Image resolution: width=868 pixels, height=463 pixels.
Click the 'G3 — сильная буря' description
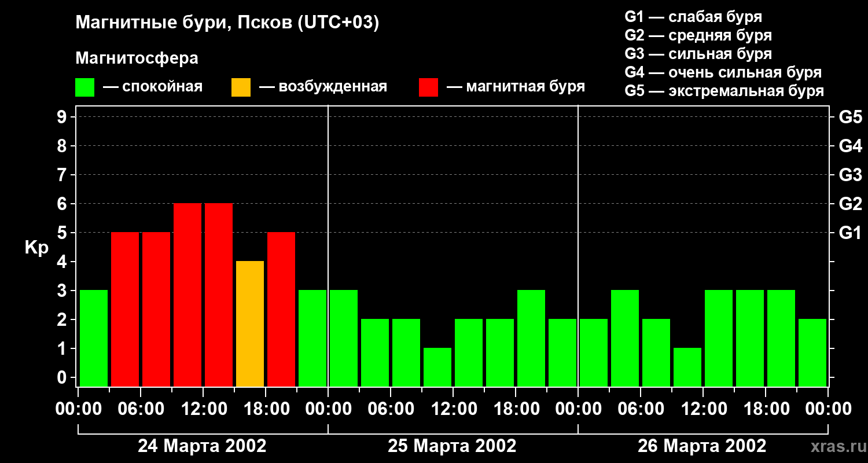[698, 54]
